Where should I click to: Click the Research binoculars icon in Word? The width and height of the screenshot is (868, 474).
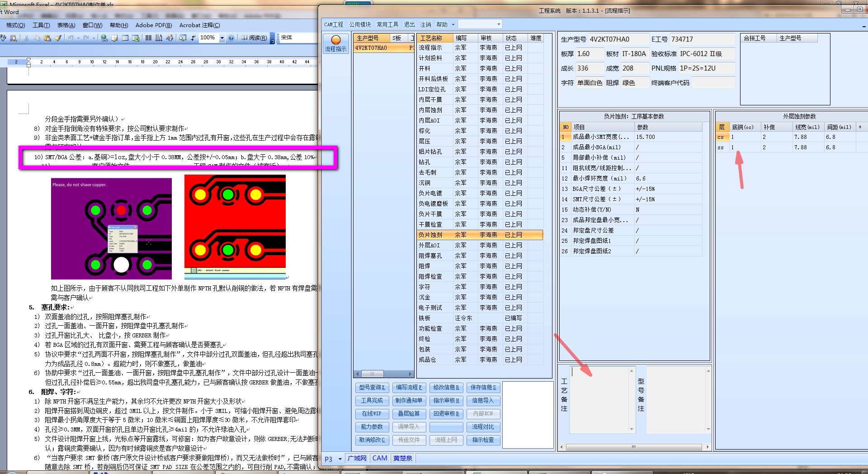click(14, 38)
